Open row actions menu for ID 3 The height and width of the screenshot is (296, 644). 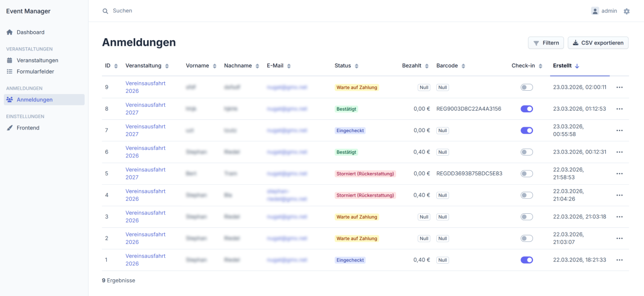tap(619, 216)
